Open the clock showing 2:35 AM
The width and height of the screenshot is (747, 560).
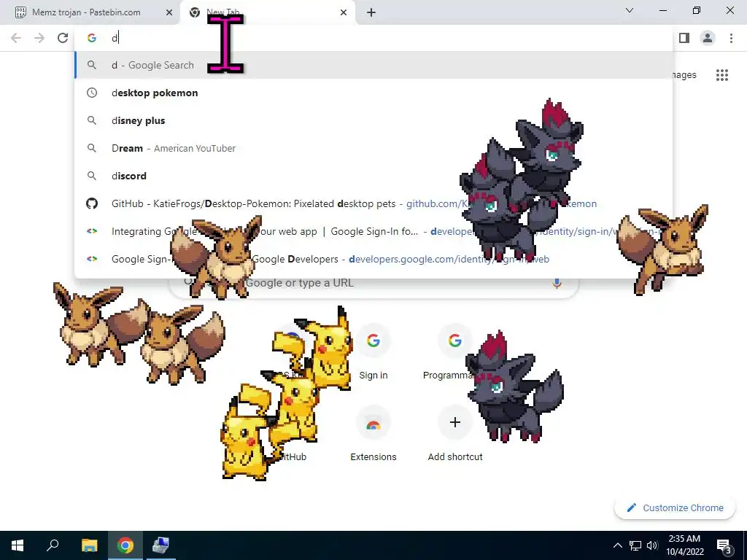pyautogui.click(x=684, y=545)
